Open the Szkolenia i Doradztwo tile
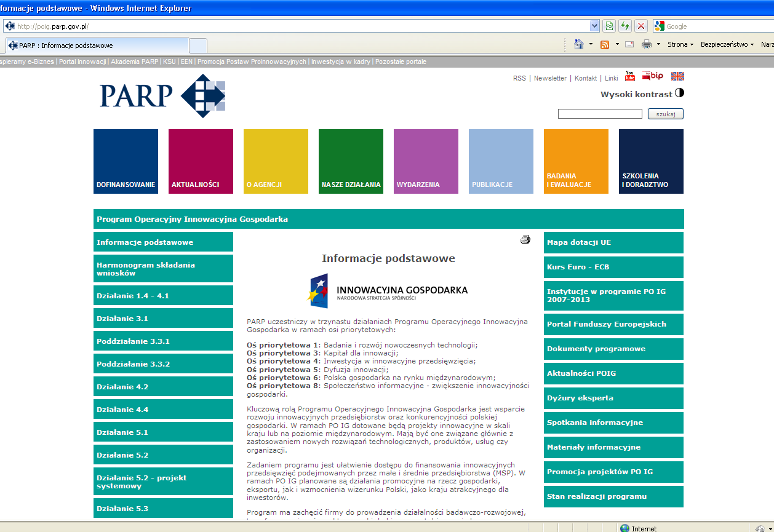The width and height of the screenshot is (774, 532). coord(651,161)
